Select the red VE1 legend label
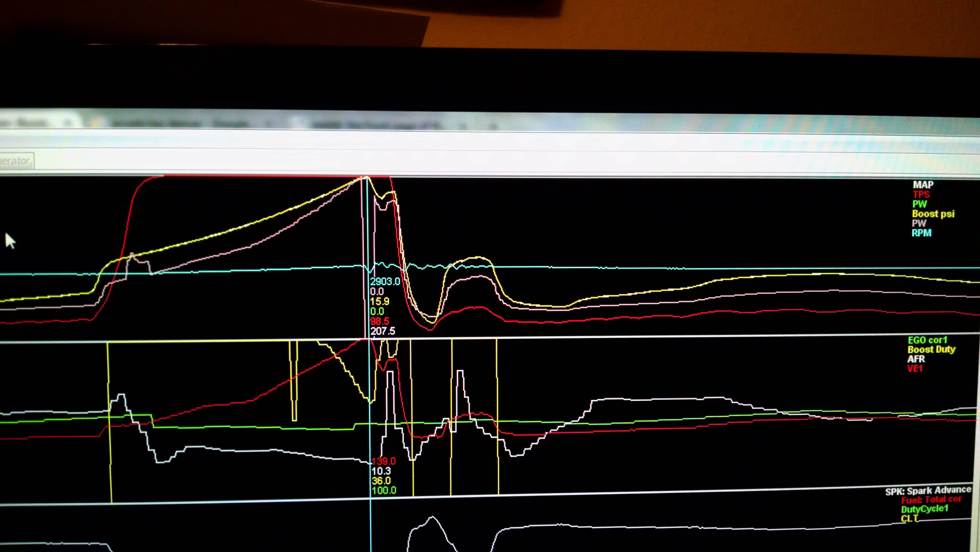Viewport: 980px width, 552px height. [x=915, y=369]
